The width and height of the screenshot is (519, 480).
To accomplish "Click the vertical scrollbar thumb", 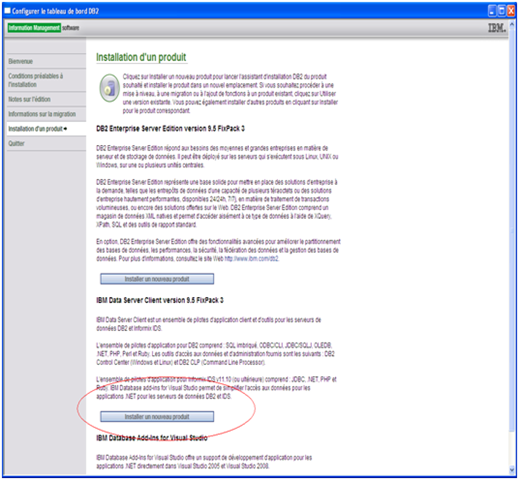I will 512,230.
